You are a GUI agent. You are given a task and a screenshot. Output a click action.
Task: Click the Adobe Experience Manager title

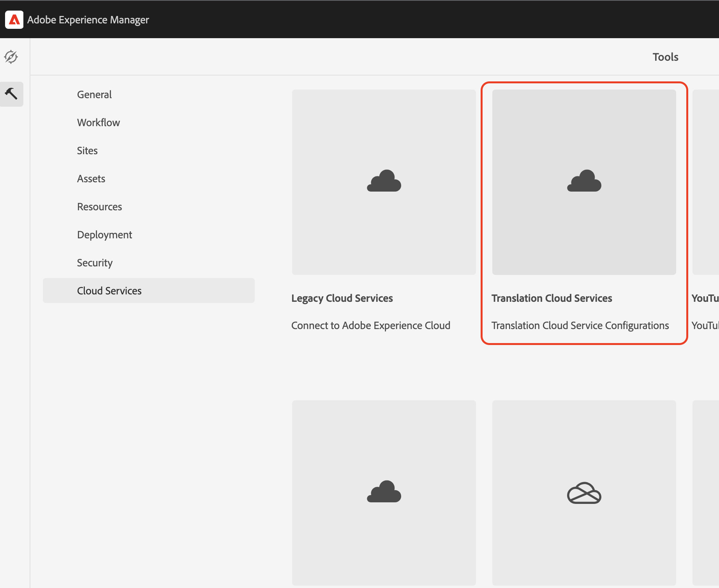click(x=88, y=19)
